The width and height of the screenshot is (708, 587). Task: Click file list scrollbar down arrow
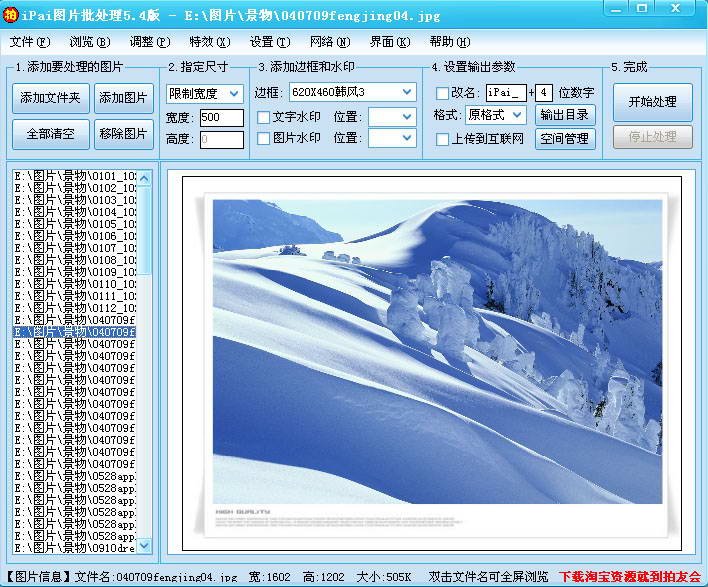pos(144,546)
